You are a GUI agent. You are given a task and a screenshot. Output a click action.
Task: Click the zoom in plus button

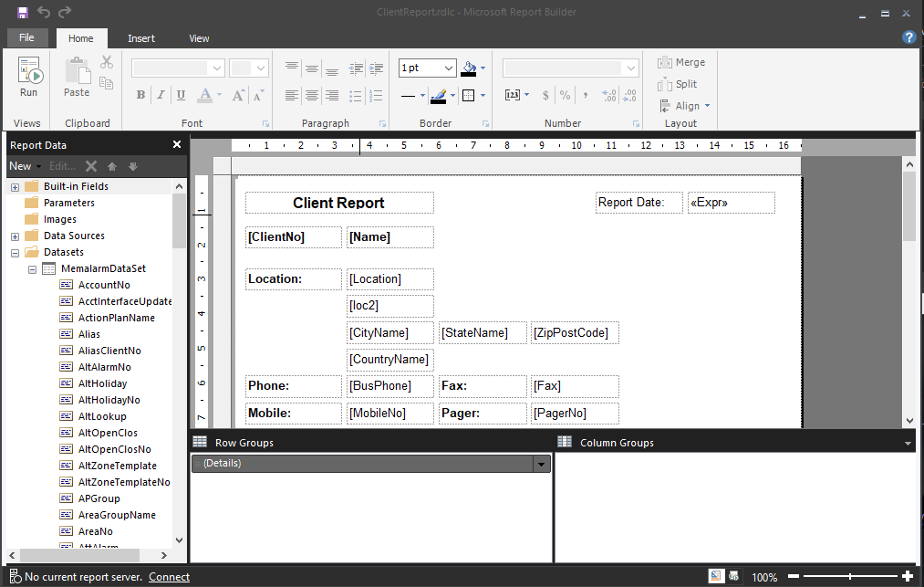pos(908,576)
